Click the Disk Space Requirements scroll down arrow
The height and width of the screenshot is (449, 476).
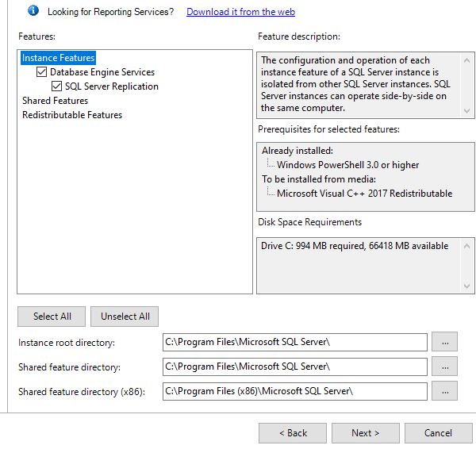[x=467, y=286]
